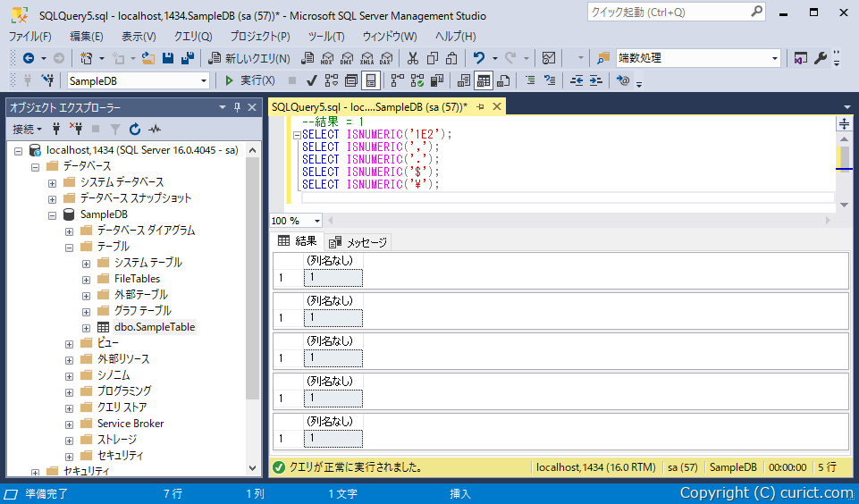The height and width of the screenshot is (504, 859).
Task: Click the disconnect icon in Object Explorer
Action: click(x=76, y=130)
